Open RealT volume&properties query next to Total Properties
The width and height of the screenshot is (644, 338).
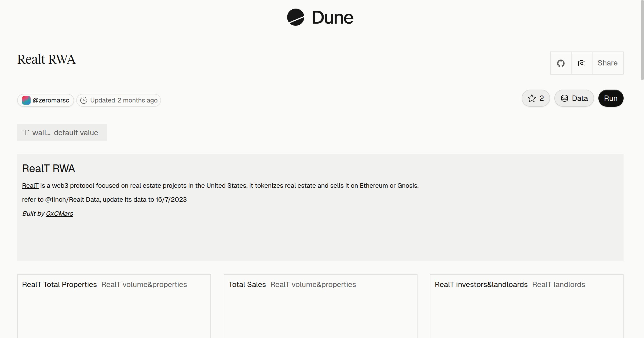144,284
